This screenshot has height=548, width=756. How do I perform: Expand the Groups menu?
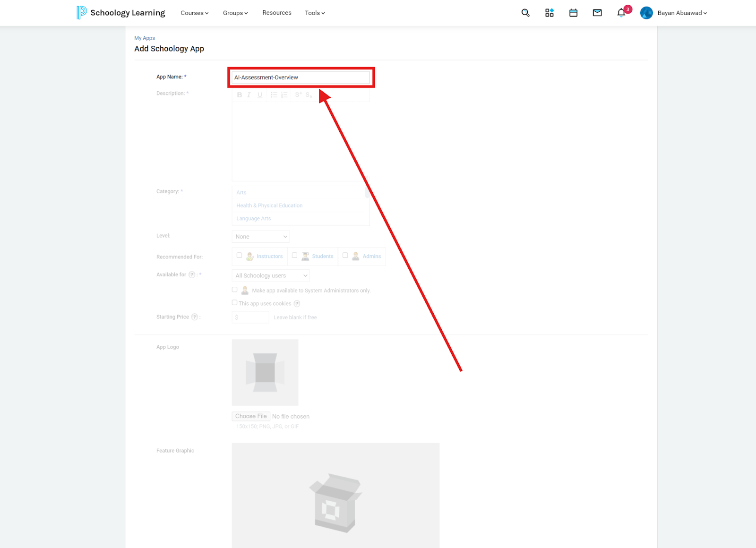235,13
